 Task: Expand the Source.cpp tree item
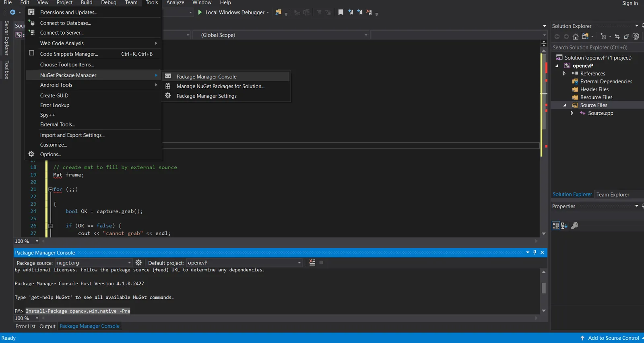(572, 113)
